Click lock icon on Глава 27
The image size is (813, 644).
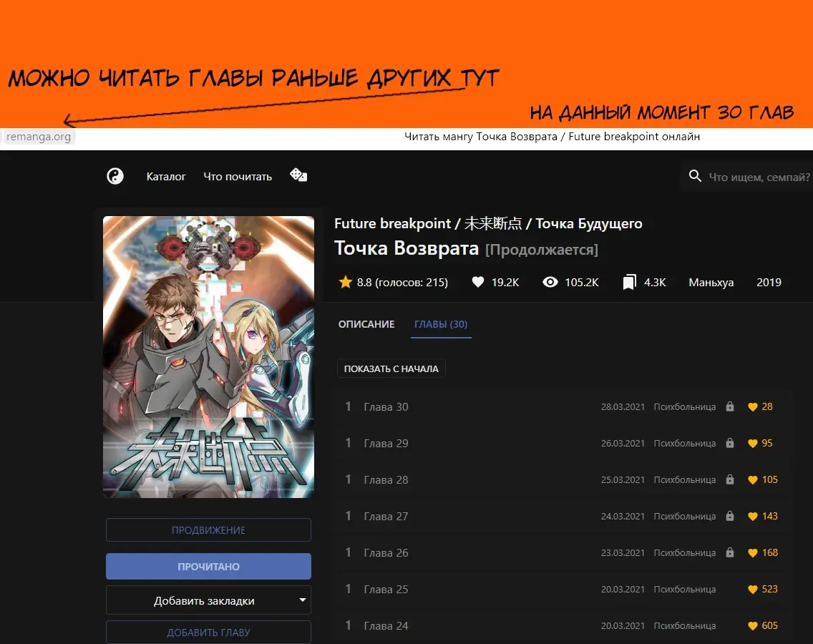(x=730, y=516)
